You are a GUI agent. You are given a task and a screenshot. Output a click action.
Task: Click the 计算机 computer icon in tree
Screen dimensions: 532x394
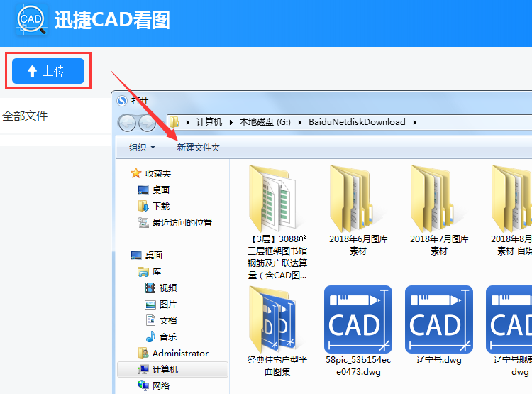[143, 369]
